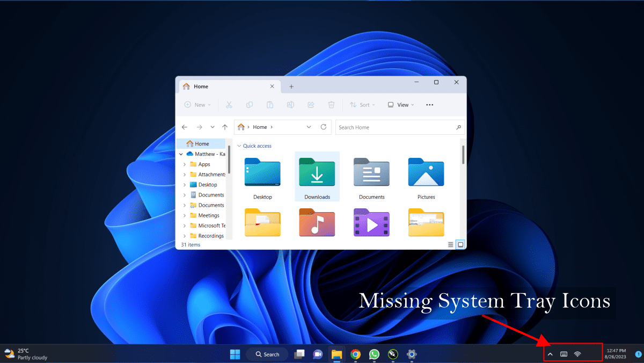Select the Rename icon on the toolbar
Viewport: 644px width, 363px height.
click(290, 105)
